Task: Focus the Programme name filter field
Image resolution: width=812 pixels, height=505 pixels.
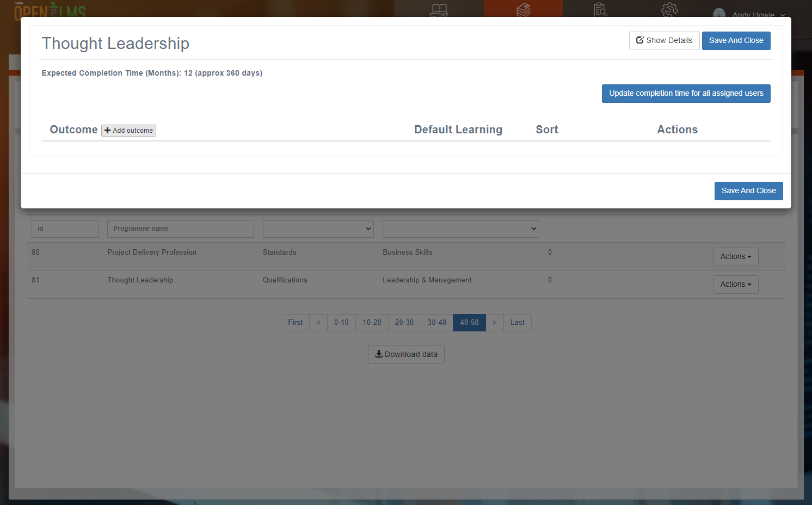Action: click(180, 229)
